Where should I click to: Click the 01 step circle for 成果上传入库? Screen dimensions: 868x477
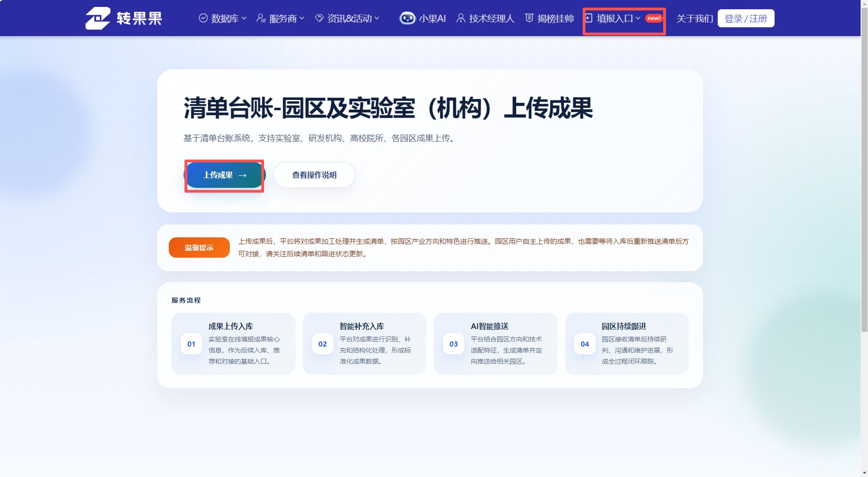(x=191, y=344)
